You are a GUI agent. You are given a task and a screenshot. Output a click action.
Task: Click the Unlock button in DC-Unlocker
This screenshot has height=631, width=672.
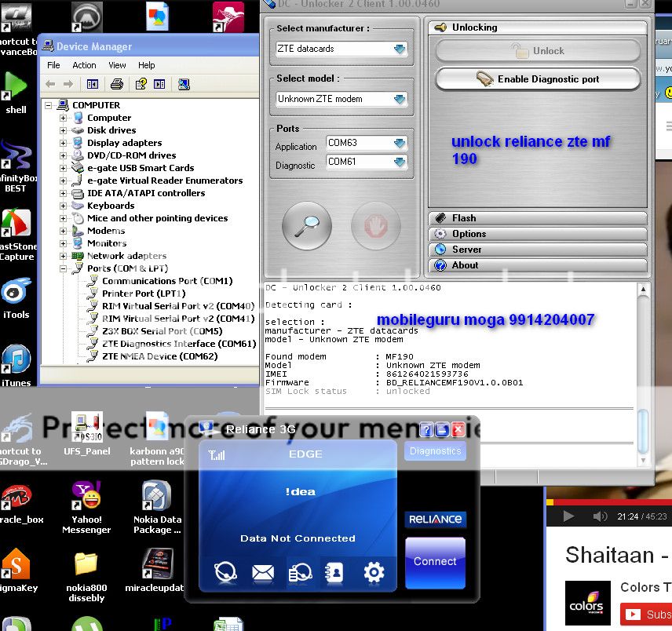point(538,51)
